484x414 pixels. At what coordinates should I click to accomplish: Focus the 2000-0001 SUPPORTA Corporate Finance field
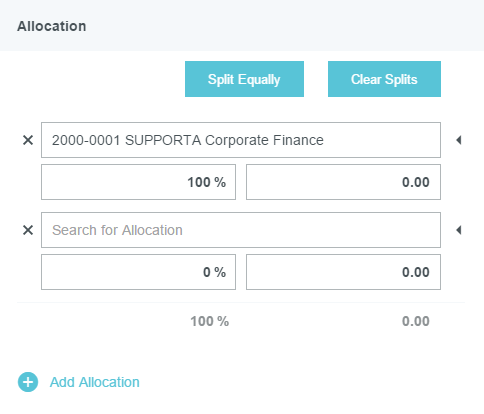point(241,140)
